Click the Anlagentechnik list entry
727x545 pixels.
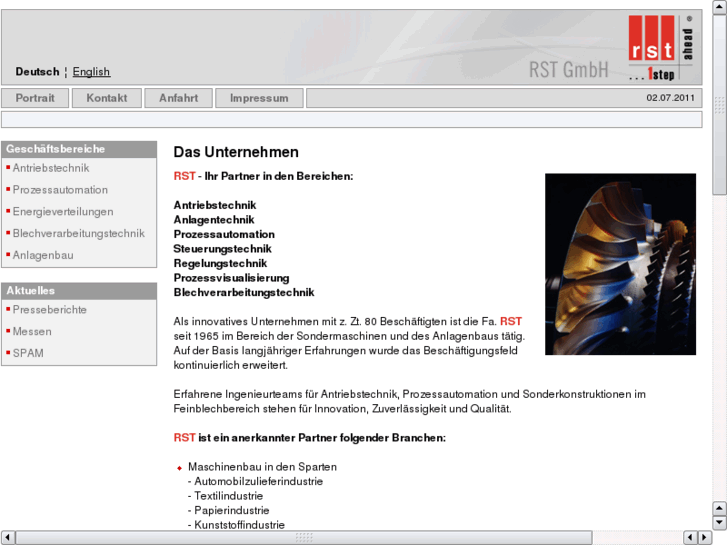(x=214, y=219)
